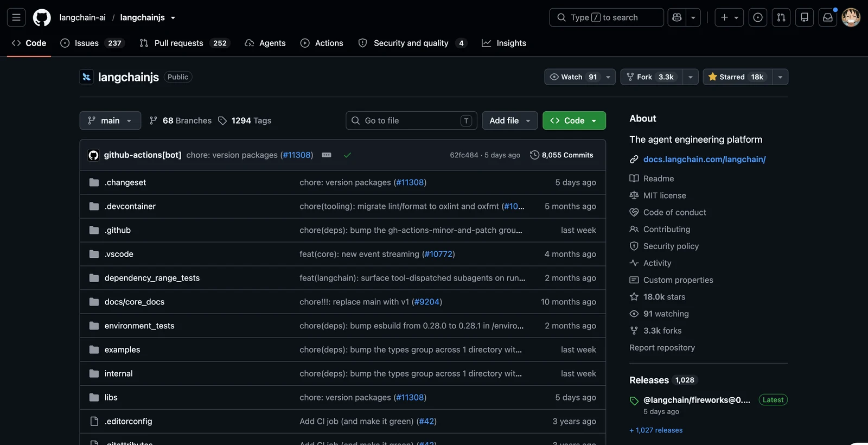Expand the create new plus dropdown
This screenshot has height=445, width=868.
click(x=729, y=17)
